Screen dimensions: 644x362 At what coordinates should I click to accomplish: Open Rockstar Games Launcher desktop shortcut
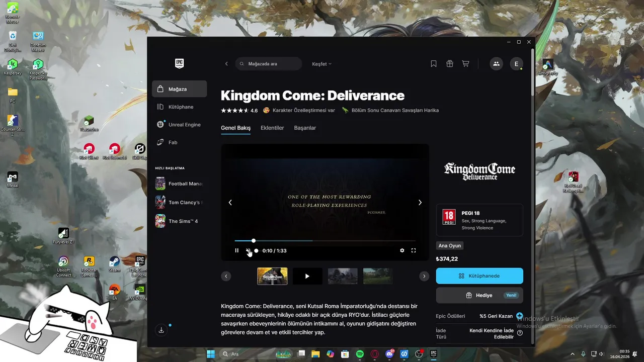[89, 266]
